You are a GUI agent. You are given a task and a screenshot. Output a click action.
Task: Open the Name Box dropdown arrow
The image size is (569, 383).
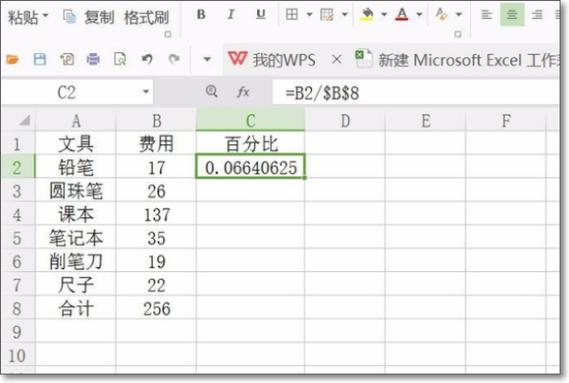pos(146,92)
